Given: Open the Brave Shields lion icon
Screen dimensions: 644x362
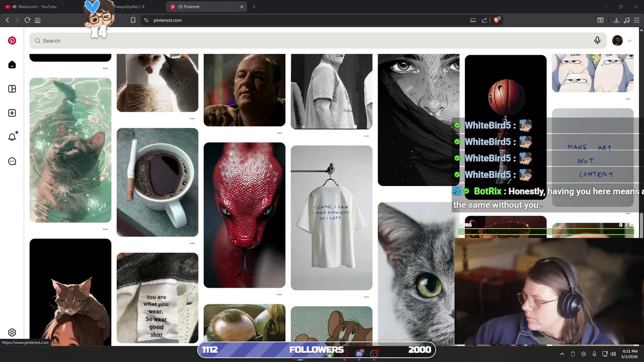Looking at the screenshot, I should (497, 20).
